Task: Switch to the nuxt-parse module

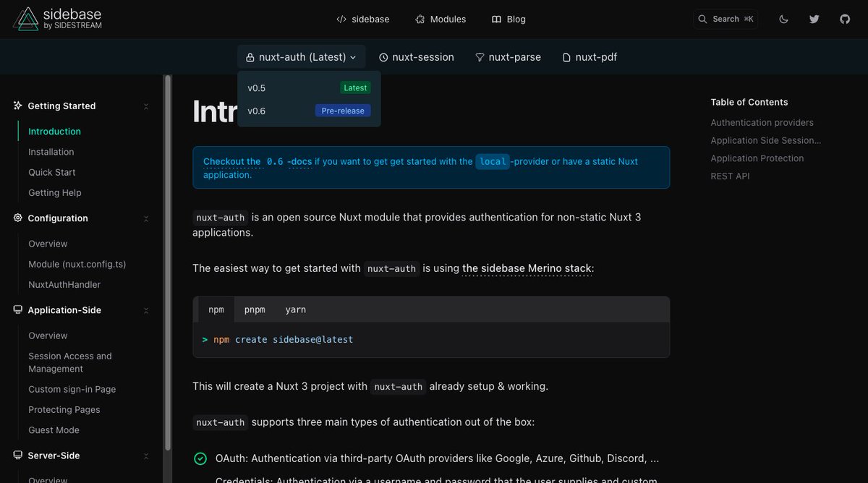Action: 508,57
